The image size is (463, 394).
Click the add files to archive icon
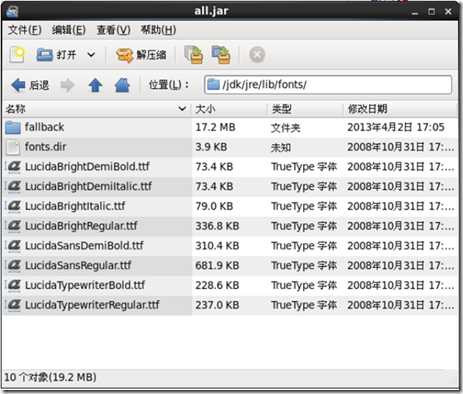[194, 55]
